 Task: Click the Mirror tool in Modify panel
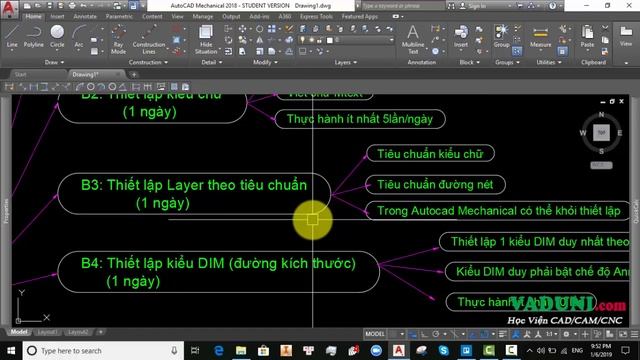259,40
